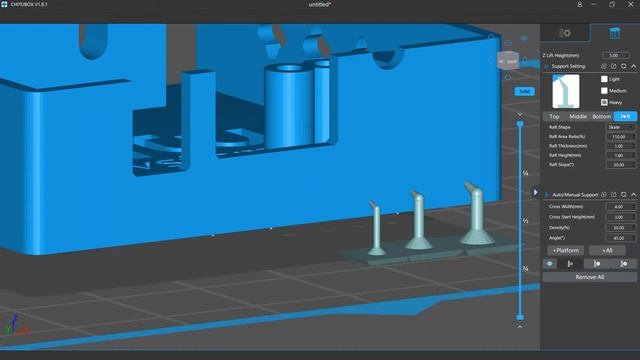
Task: Select the Raft support section tab
Action: [x=625, y=116]
